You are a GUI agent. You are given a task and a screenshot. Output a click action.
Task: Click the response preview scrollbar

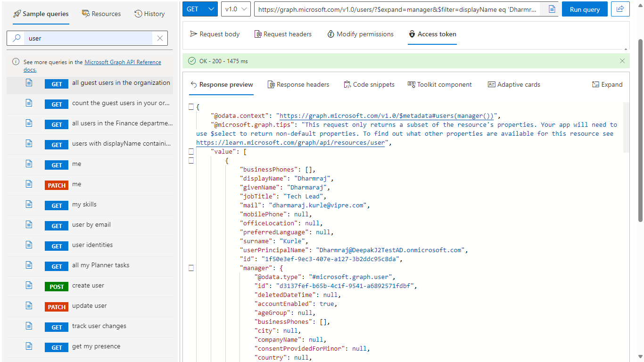pyautogui.click(x=626, y=127)
